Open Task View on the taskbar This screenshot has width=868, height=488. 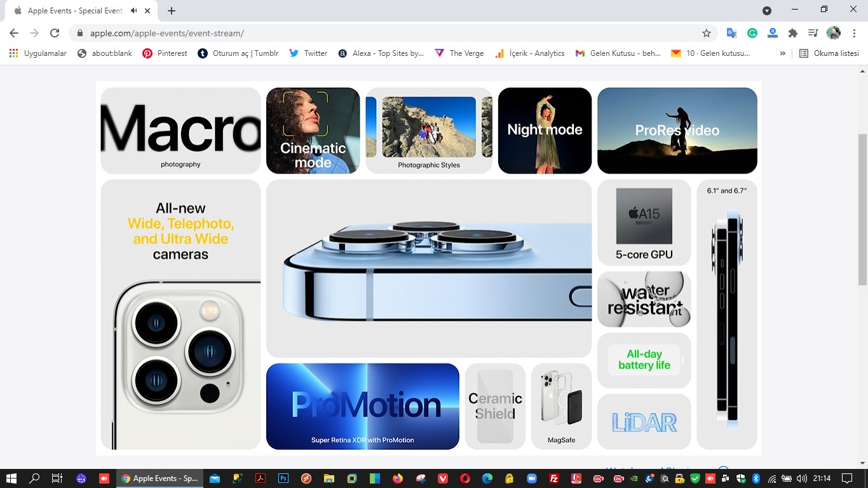coord(57,478)
